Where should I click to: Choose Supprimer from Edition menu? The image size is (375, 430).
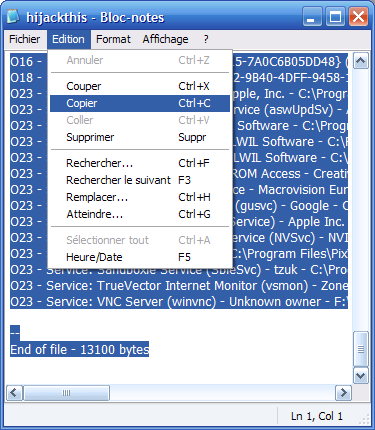[140, 137]
